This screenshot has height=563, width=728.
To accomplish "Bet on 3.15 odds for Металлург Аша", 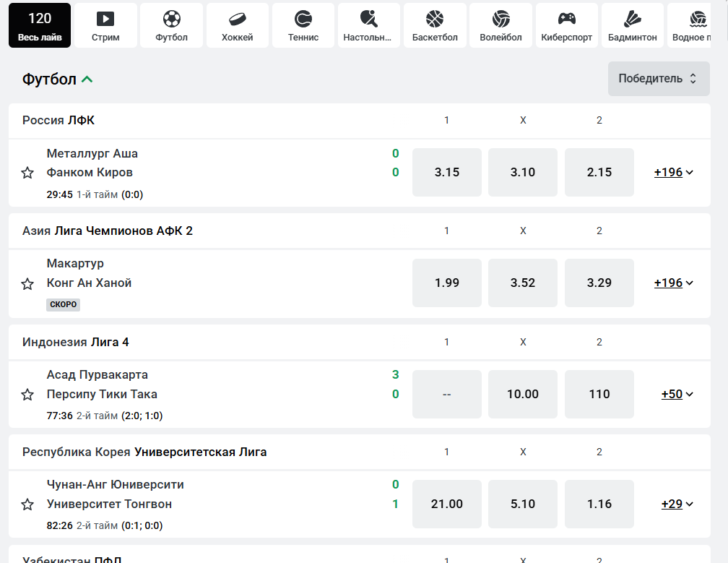I will click(x=446, y=173).
